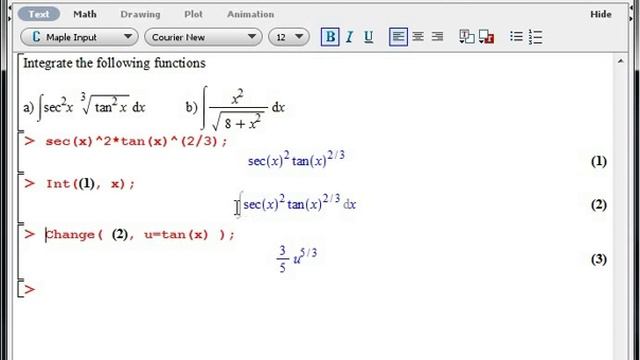Screen dimensions: 640x360
Task: Center align text
Action: pos(418,37)
